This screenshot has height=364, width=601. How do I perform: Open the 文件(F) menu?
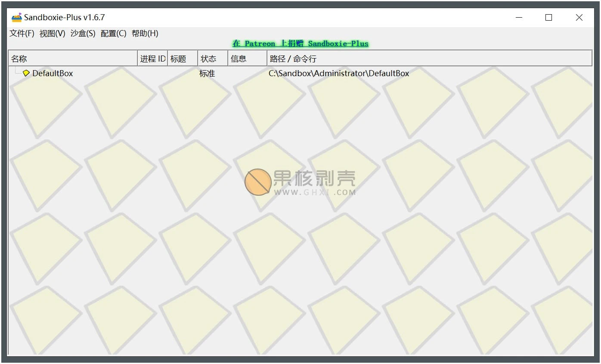[22, 34]
